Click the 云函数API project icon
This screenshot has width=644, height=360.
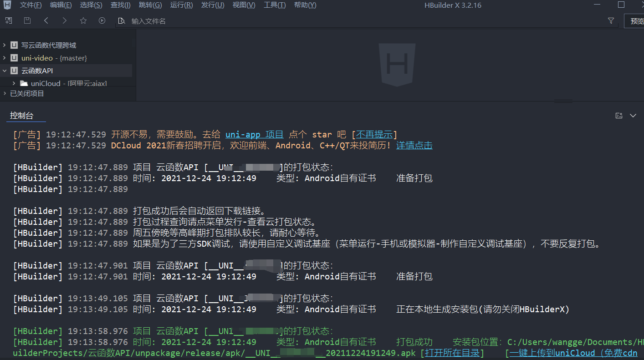coord(14,71)
